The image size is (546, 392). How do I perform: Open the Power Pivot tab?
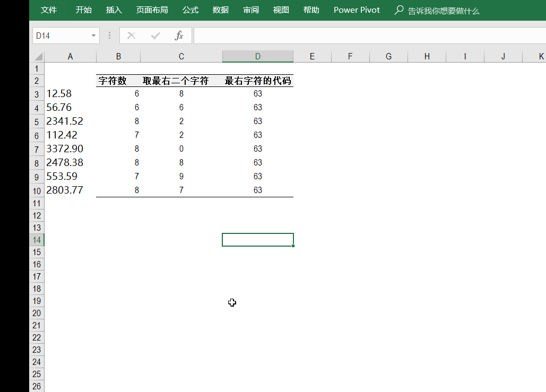pos(356,10)
